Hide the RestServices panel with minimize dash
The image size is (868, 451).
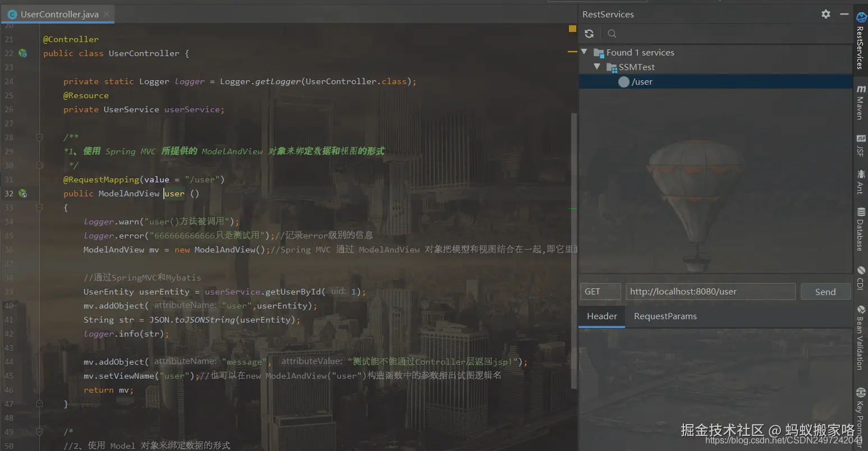(844, 14)
